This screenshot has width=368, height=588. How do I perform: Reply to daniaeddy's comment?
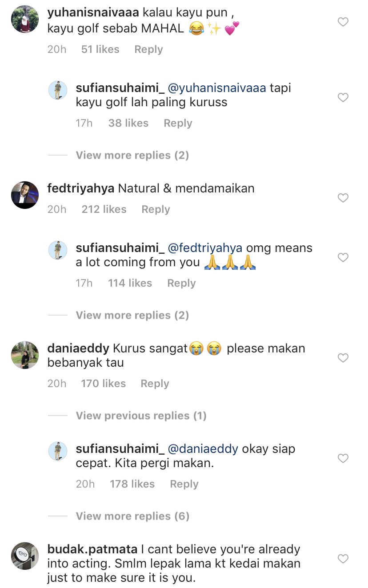(155, 384)
